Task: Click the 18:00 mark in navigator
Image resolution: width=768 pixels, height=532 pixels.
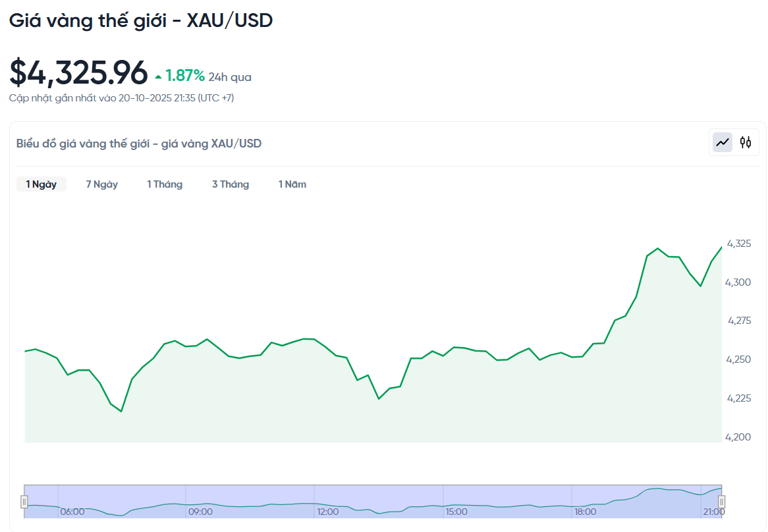Action: click(585, 512)
